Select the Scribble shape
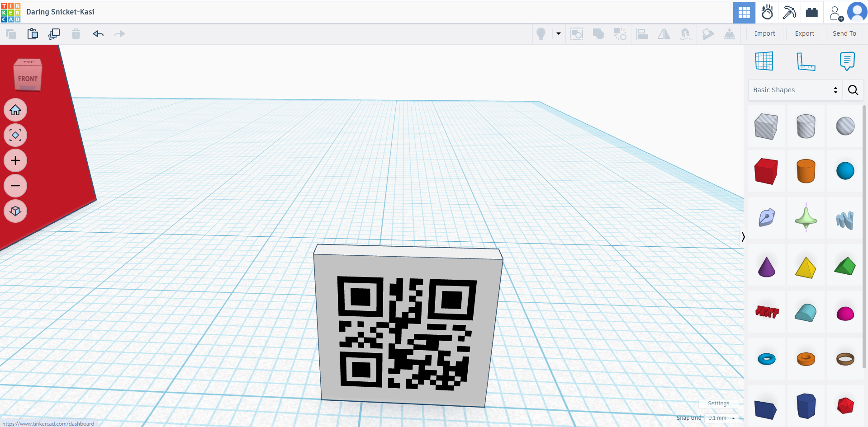Image resolution: width=868 pixels, height=427 pixels. 767,217
